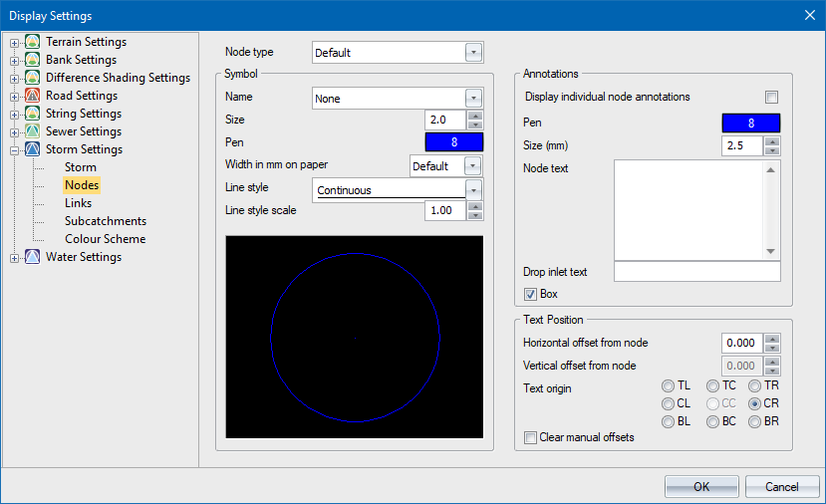
Task: Enable Display individual node annotations checkbox
Action: (x=771, y=98)
